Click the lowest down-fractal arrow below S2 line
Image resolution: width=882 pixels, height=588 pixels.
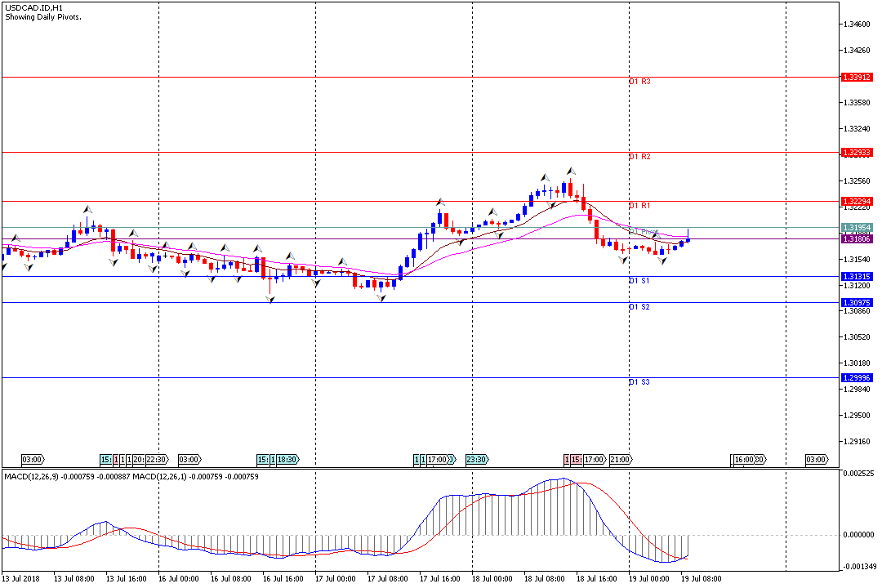269,301
